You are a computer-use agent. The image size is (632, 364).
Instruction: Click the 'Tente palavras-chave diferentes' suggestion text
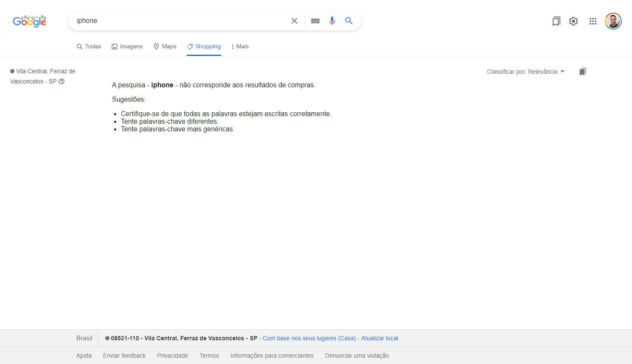pos(170,122)
